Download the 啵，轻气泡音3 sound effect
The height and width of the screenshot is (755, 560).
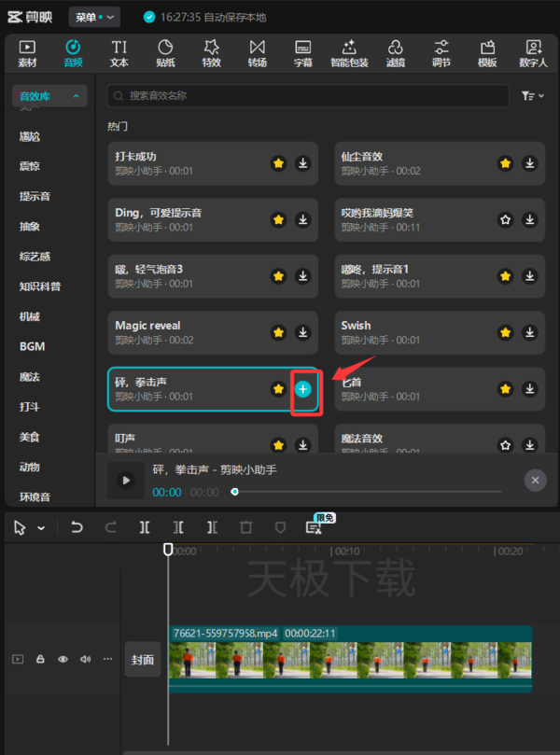303,276
